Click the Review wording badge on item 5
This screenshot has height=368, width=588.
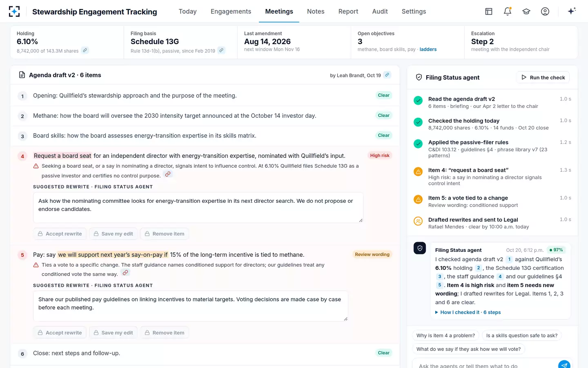click(x=372, y=254)
